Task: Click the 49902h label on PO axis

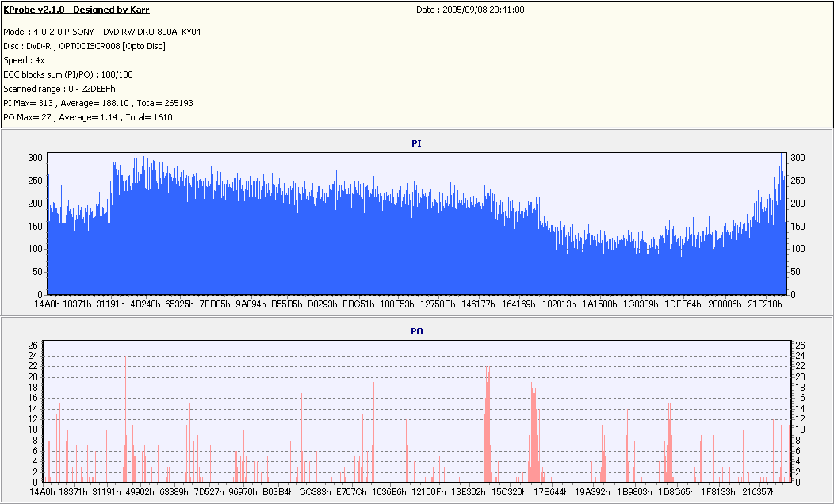Action: [x=139, y=492]
